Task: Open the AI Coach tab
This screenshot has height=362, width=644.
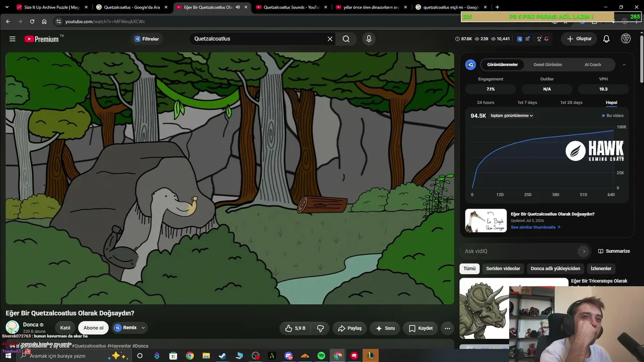Action: click(x=593, y=65)
